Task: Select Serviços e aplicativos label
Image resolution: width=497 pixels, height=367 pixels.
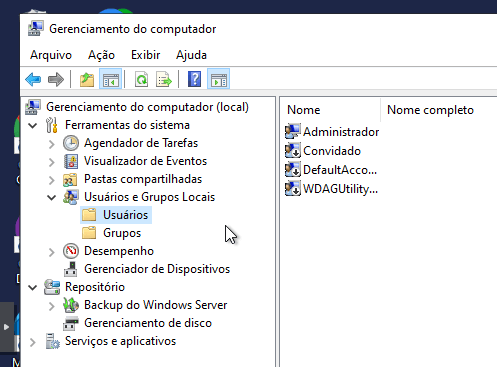Action: point(120,341)
